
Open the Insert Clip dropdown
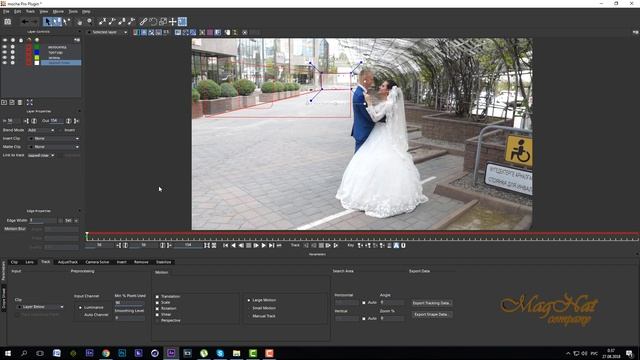[53, 138]
